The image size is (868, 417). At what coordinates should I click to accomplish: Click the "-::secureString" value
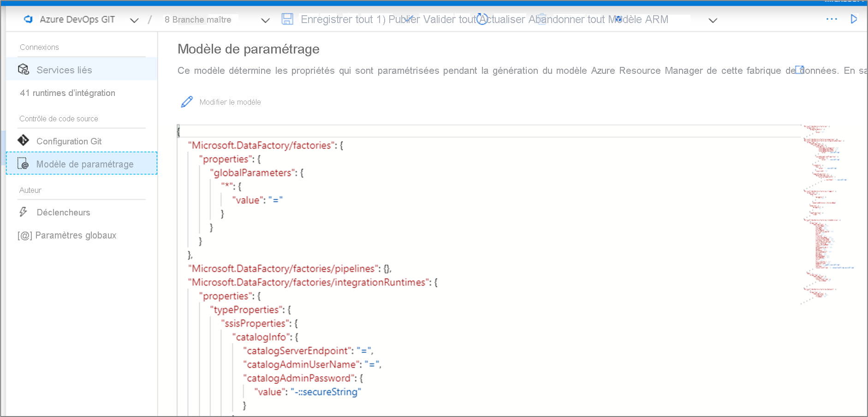(326, 392)
